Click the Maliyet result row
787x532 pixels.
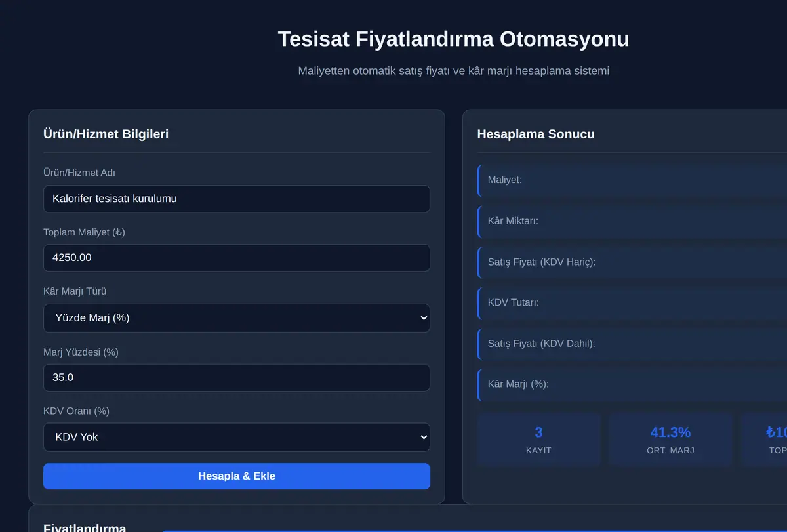(632, 180)
